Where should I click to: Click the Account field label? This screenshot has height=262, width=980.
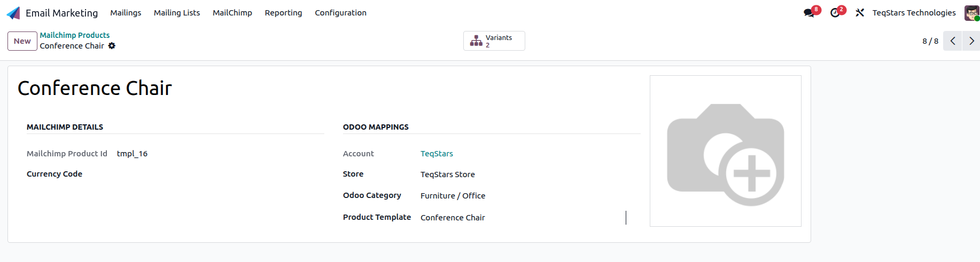359,154
